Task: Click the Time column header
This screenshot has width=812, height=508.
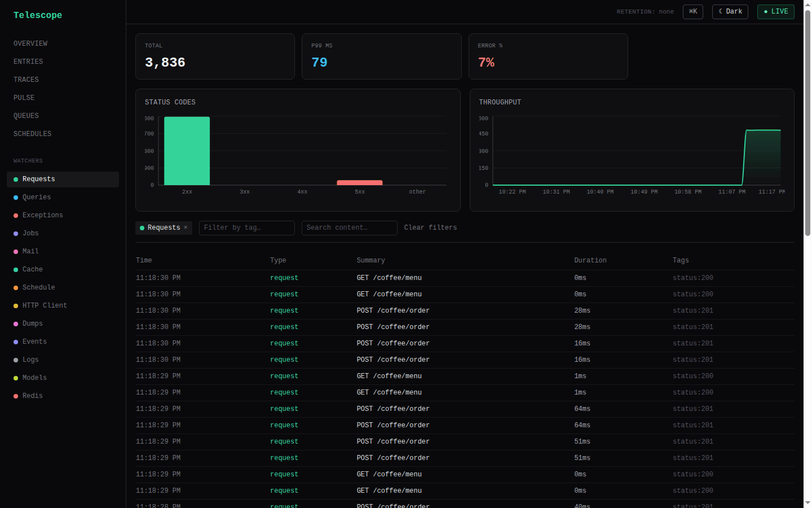Action: [144, 260]
